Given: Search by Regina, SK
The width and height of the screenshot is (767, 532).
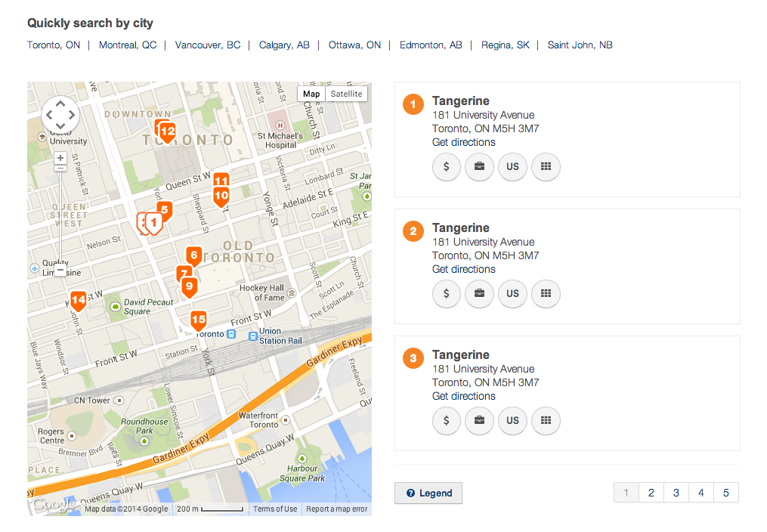Looking at the screenshot, I should (x=506, y=45).
